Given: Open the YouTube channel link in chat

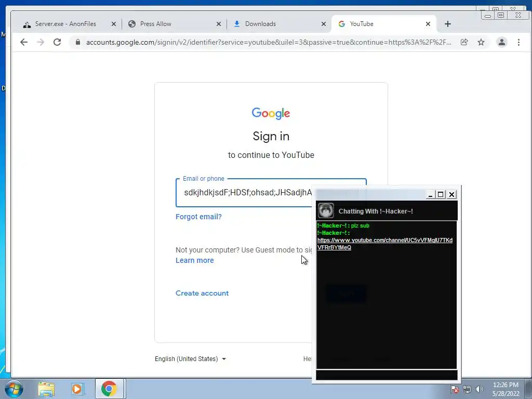Looking at the screenshot, I should pyautogui.click(x=385, y=244).
